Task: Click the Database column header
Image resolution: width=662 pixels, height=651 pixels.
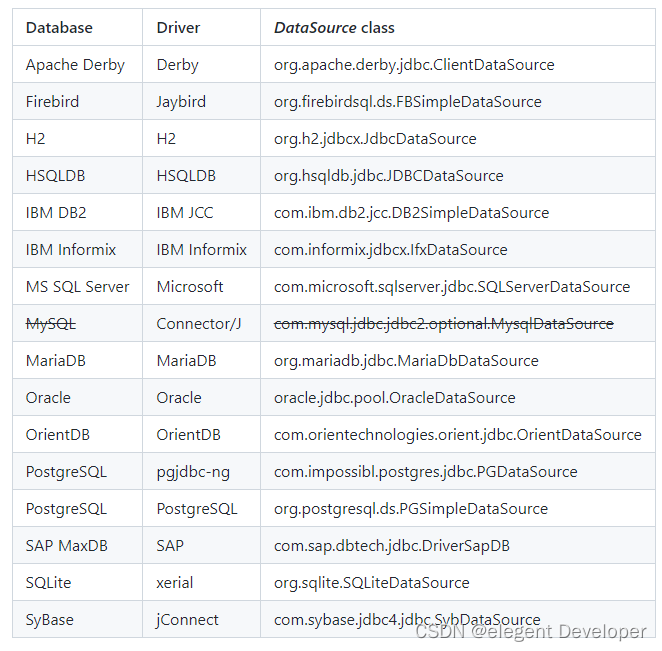Action: 59,28
